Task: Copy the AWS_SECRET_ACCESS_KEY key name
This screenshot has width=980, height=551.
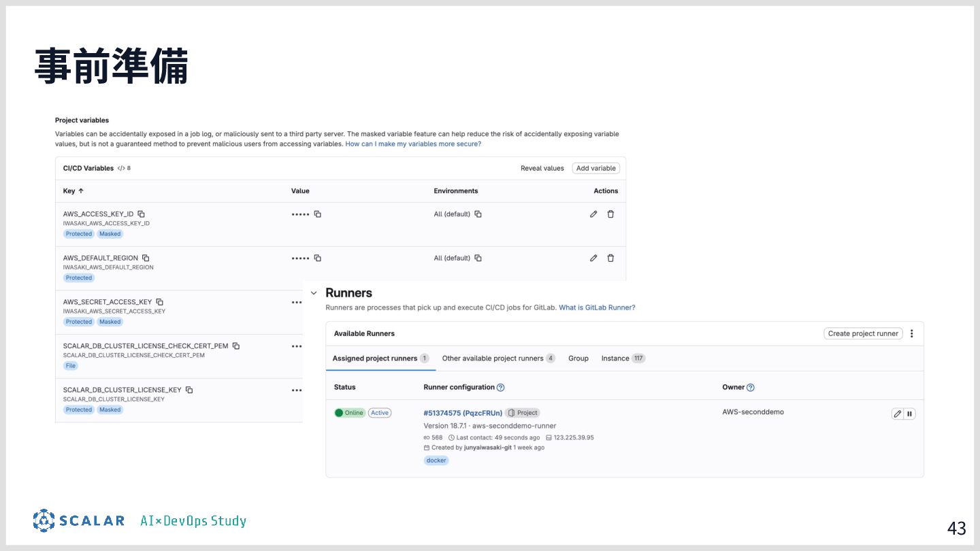Action: point(159,302)
